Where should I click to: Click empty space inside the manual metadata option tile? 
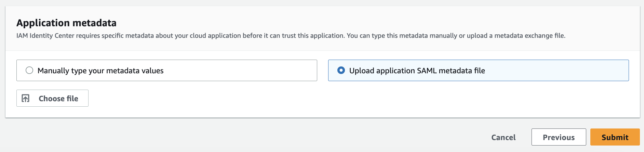click(239, 71)
